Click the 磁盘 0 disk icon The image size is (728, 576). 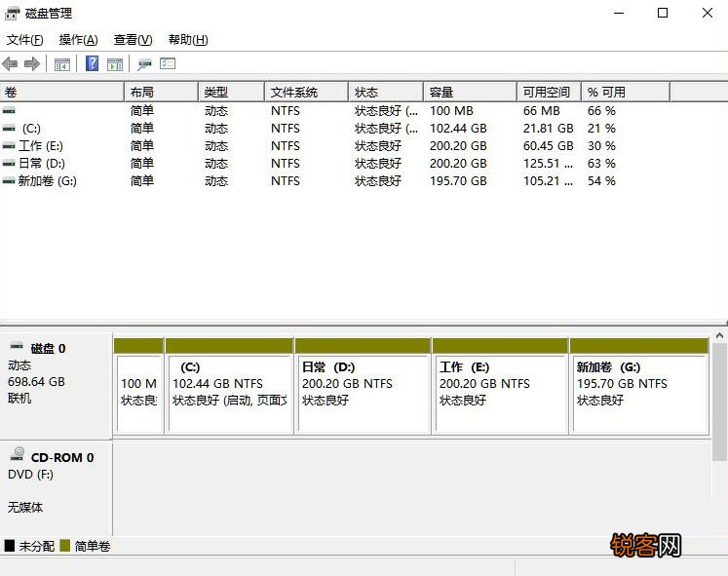(x=17, y=346)
